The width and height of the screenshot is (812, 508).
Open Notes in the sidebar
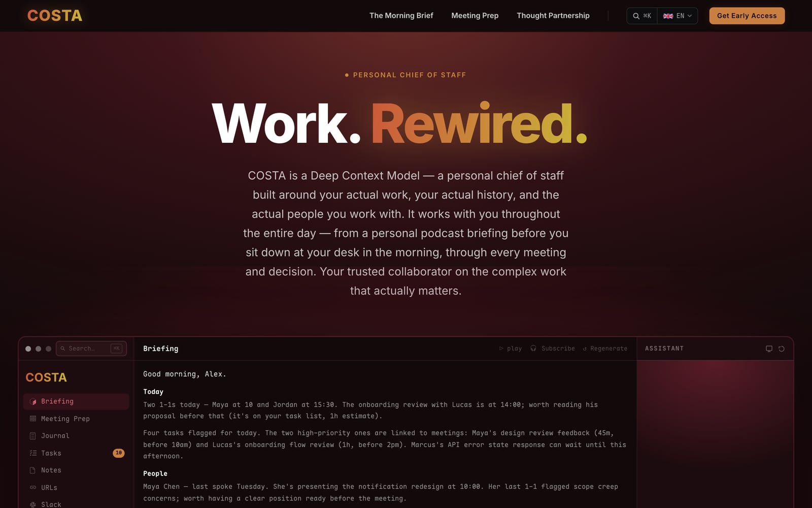76,470
